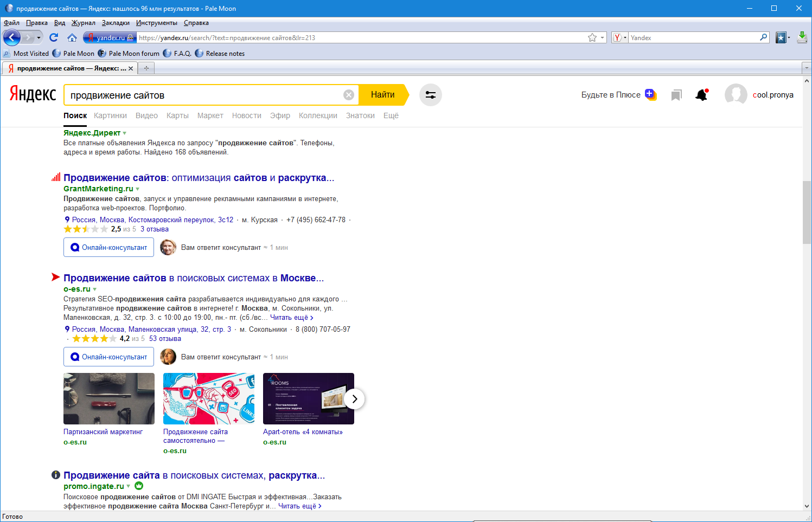This screenshot has width=812, height=522.
Task: Click the user avatar for cool.pronya
Action: (x=736, y=95)
